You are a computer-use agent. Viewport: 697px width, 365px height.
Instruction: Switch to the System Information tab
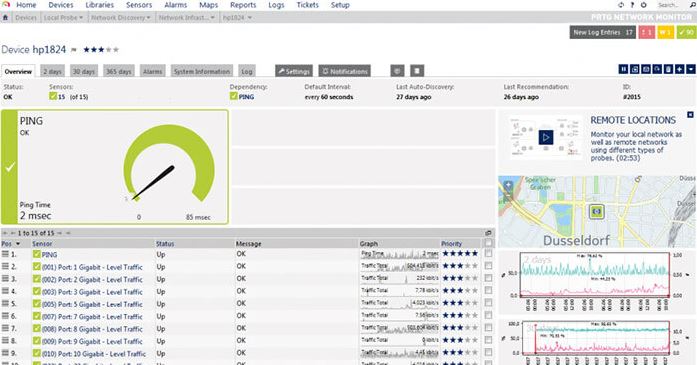click(x=201, y=71)
